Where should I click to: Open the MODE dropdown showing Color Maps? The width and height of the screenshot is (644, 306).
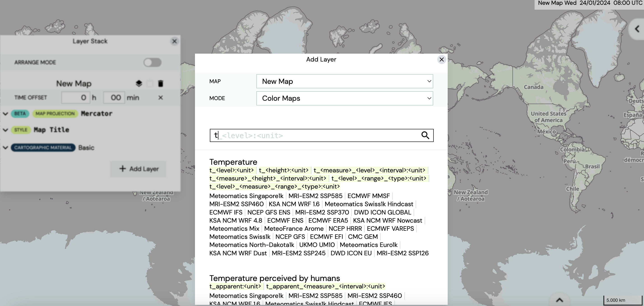(345, 98)
